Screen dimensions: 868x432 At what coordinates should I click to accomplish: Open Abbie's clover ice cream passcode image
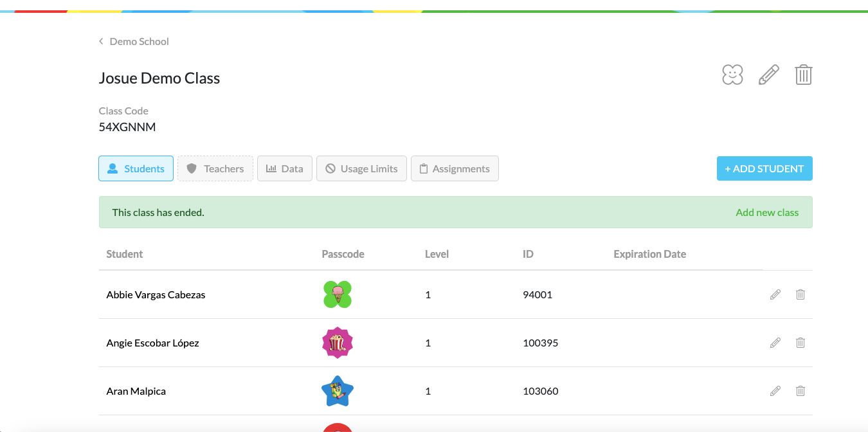(337, 294)
